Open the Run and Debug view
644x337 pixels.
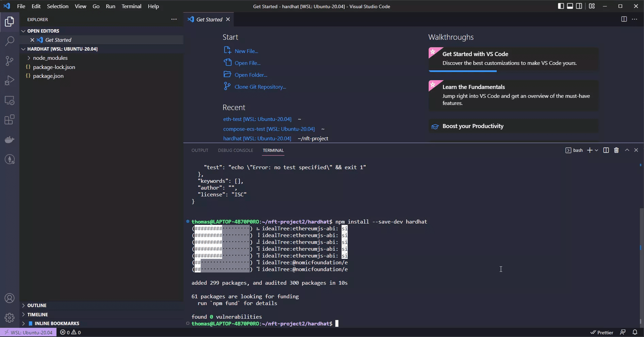[10, 81]
